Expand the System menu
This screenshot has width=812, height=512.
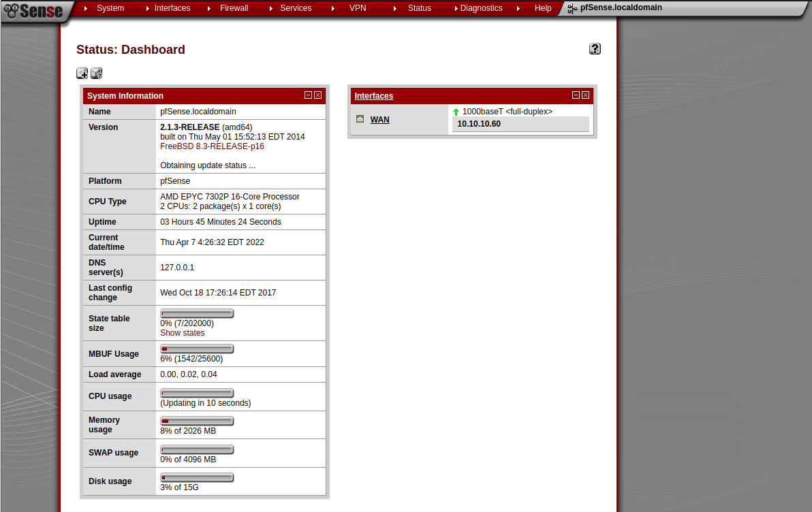point(110,8)
